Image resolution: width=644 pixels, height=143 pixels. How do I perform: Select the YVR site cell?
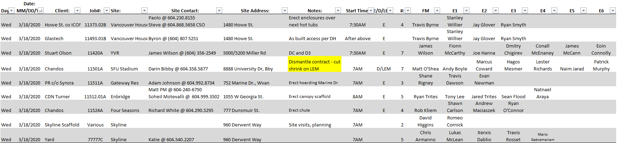click(115, 53)
